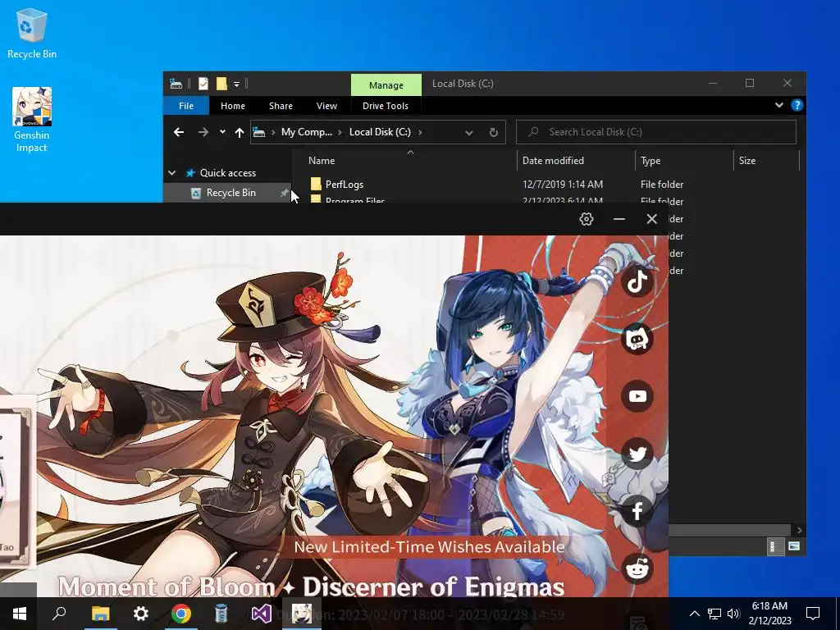Screen dimensions: 840x630
Task: Click the My Comp... breadcrumb
Action: [x=307, y=132]
